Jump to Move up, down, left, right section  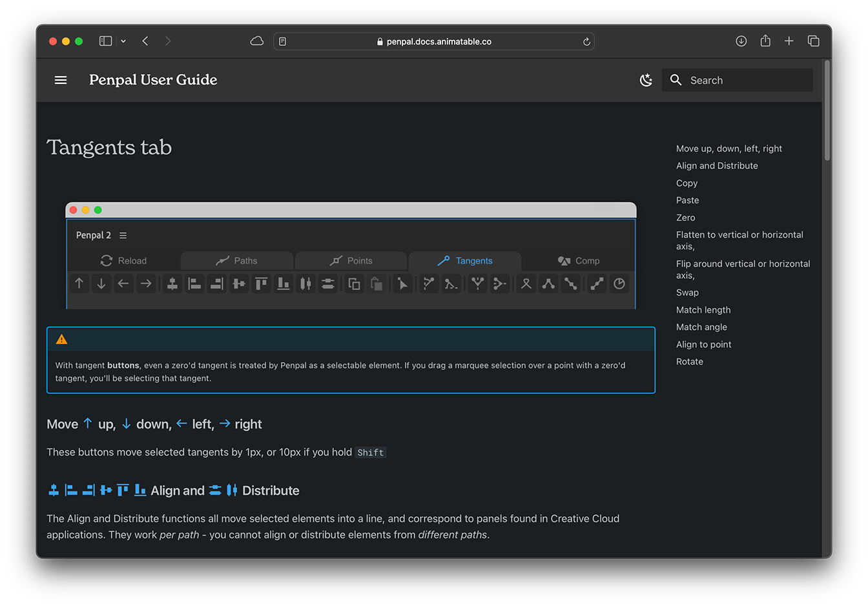(729, 148)
